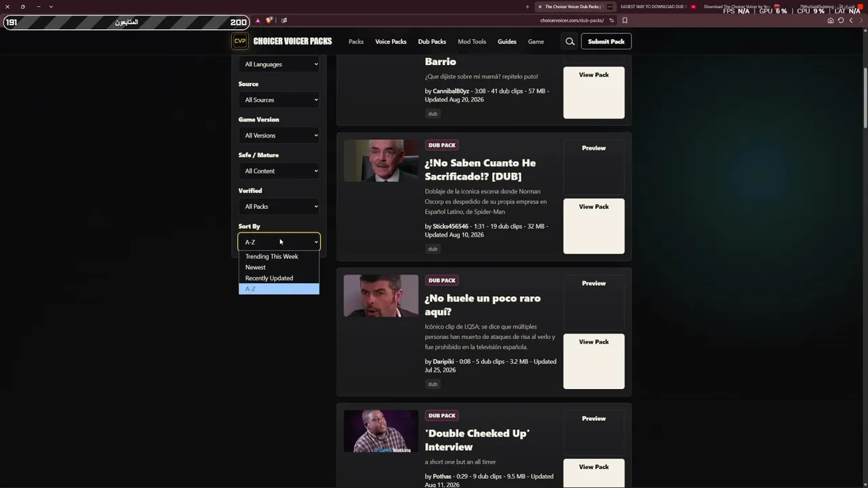Open the All Languages dropdown
868x488 pixels.
coord(279,64)
